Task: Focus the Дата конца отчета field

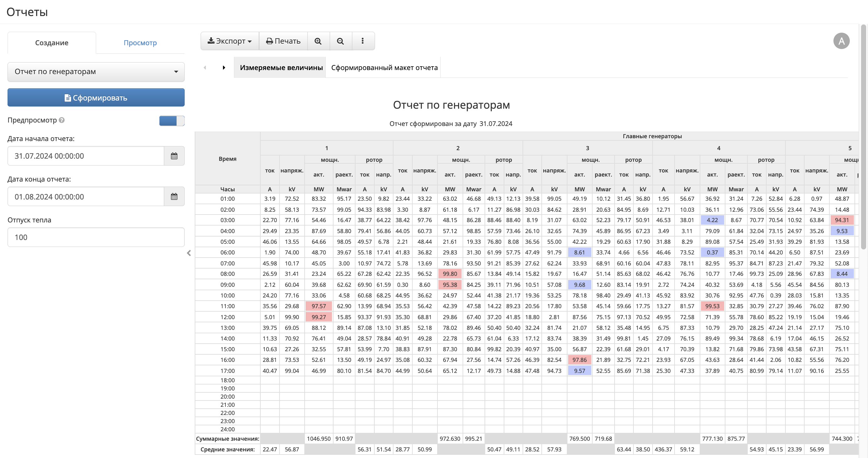Action: tap(86, 197)
